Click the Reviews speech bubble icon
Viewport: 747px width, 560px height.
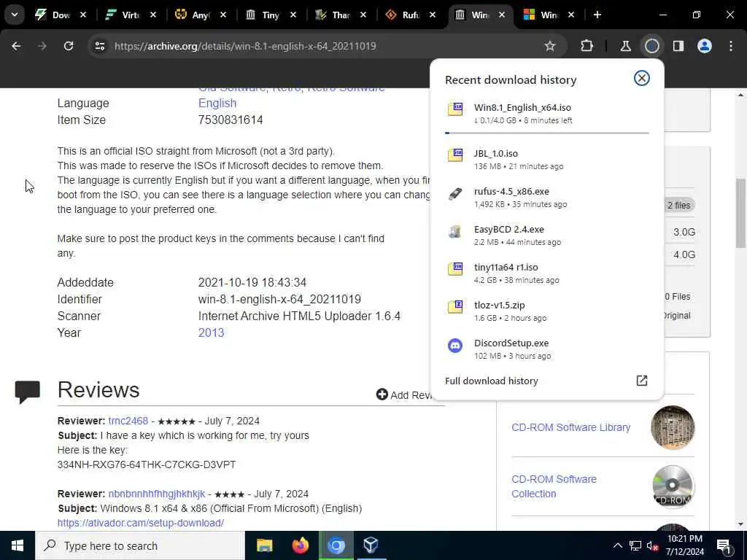(28, 392)
